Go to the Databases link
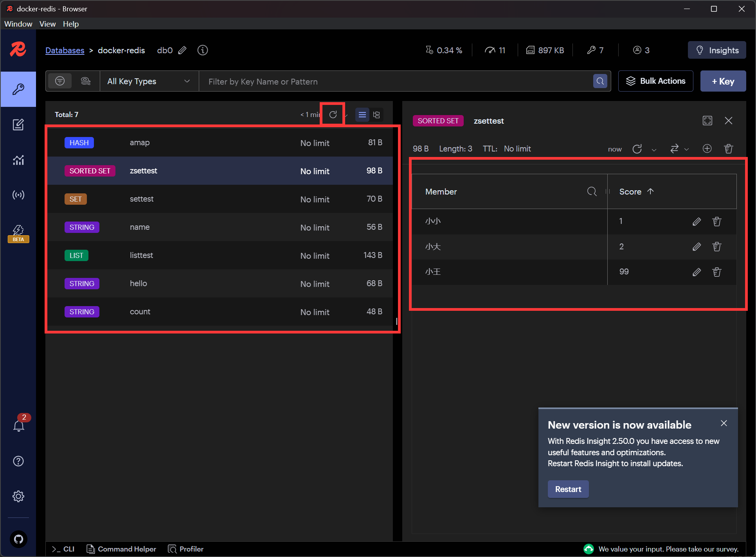This screenshot has width=756, height=557. (x=65, y=50)
